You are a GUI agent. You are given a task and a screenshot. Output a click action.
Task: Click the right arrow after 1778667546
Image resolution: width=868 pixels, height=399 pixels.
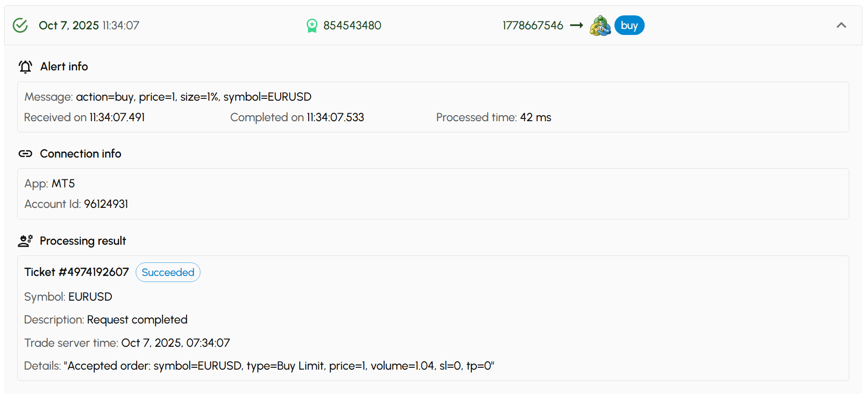pos(577,25)
